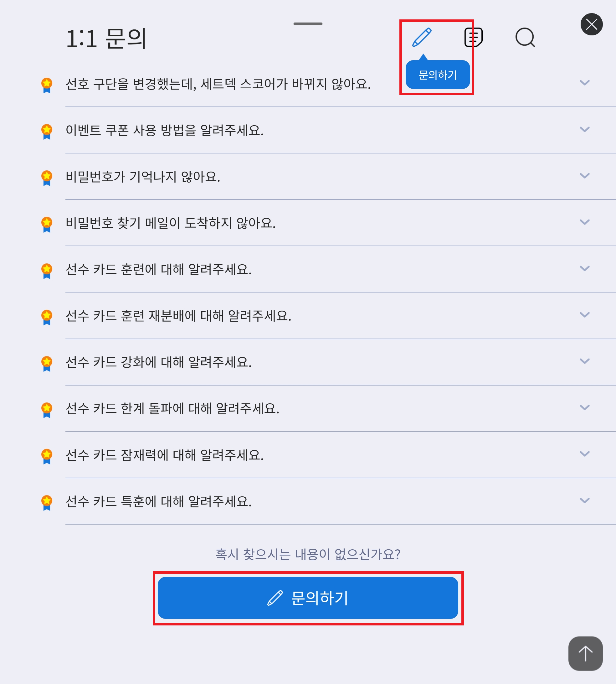Image resolution: width=616 pixels, height=684 pixels.
Task: Expand chevron for 비밀번호 찾기 메일 question
Action: (584, 222)
